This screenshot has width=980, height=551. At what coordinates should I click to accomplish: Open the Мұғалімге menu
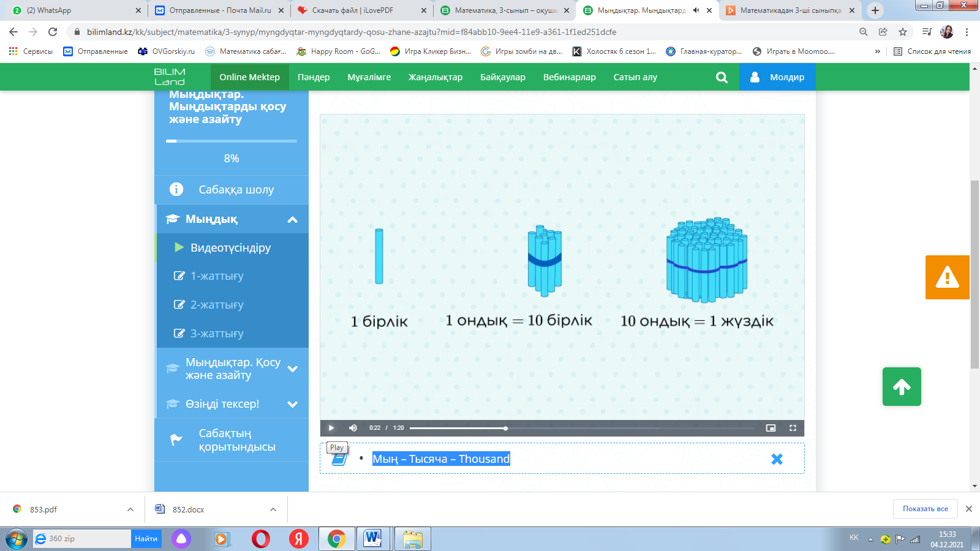pyautogui.click(x=369, y=77)
